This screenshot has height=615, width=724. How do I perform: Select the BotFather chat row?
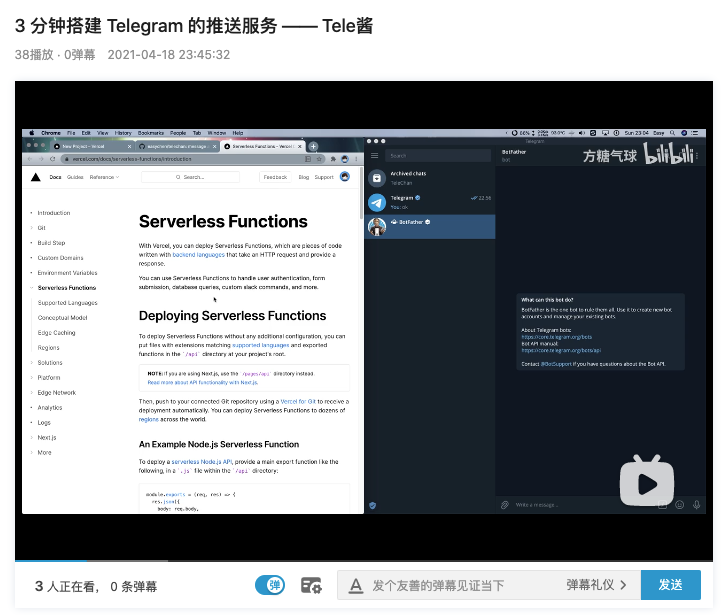point(429,226)
